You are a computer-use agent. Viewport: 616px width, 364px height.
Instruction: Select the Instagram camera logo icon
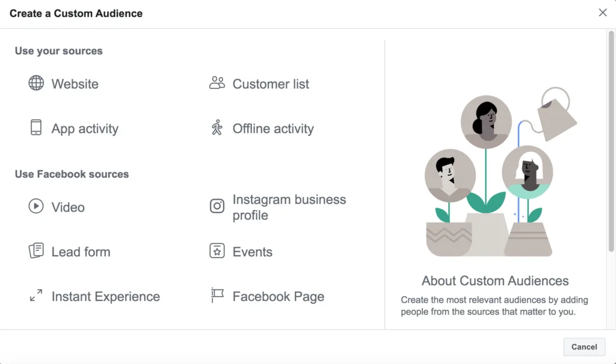pyautogui.click(x=217, y=206)
